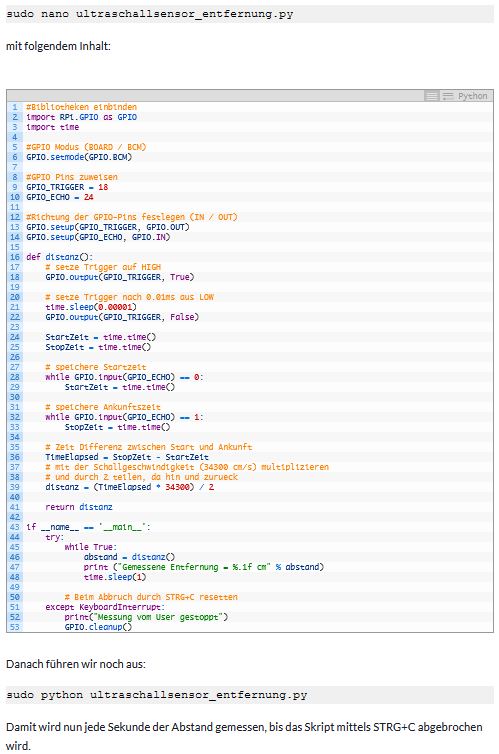Toggle plain code view icon beside Python

(448, 96)
